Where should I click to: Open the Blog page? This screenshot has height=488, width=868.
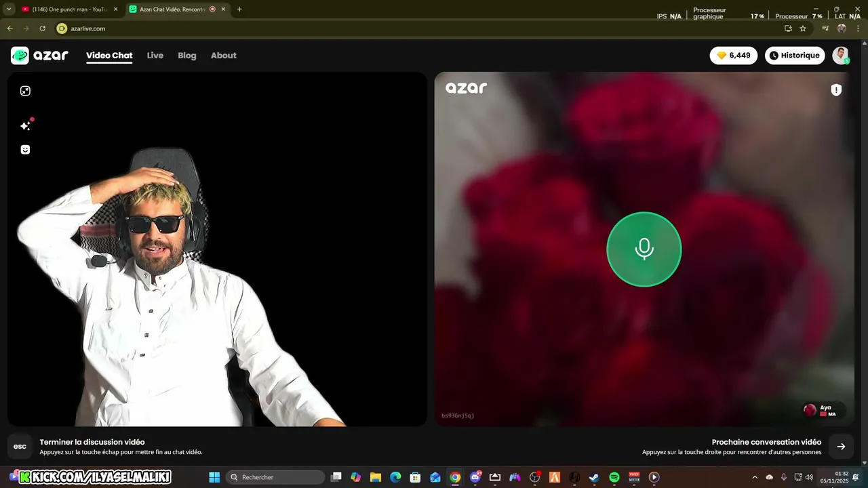(187, 56)
